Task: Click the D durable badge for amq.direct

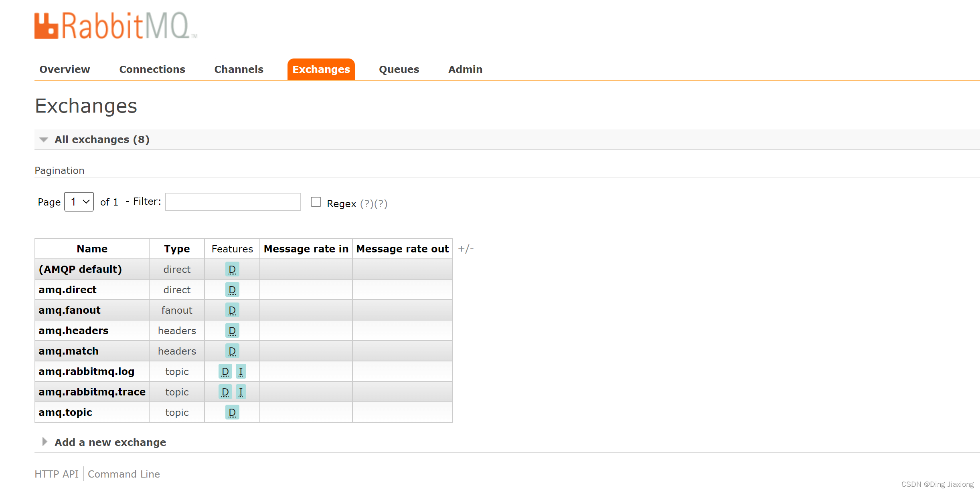Action: click(x=232, y=290)
